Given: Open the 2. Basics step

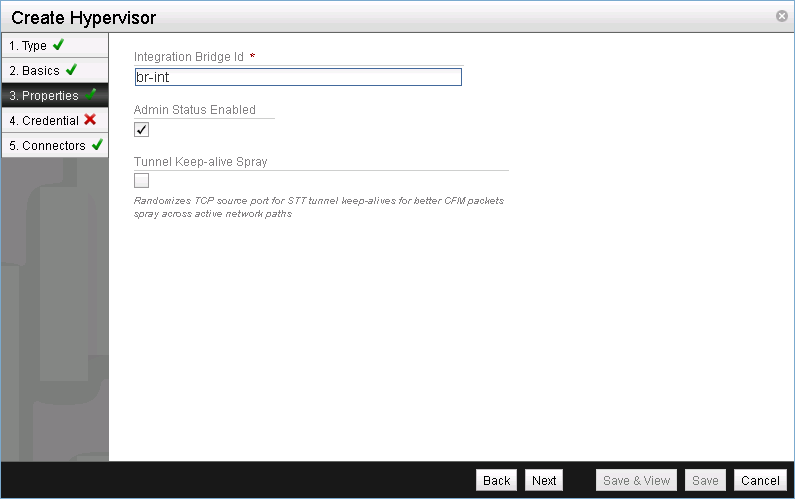Looking at the screenshot, I should (34, 71).
